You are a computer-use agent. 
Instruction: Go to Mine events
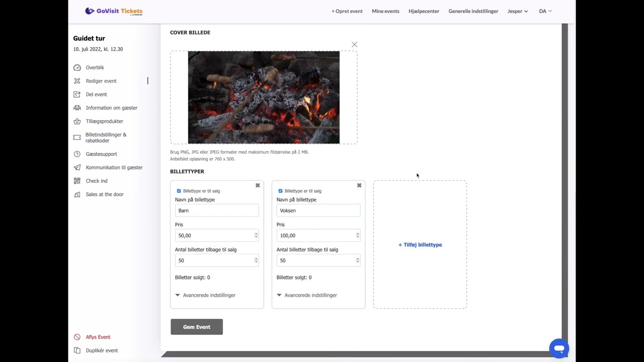pyautogui.click(x=385, y=11)
